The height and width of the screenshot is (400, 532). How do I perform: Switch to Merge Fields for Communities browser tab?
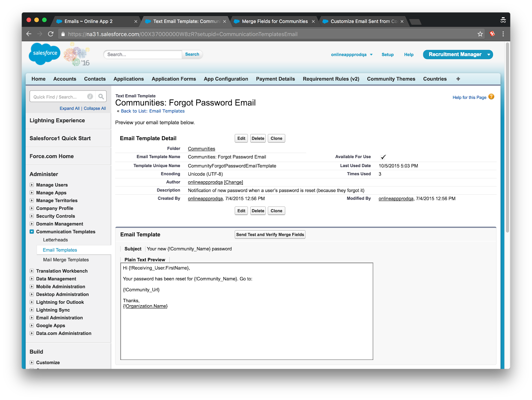[275, 21]
